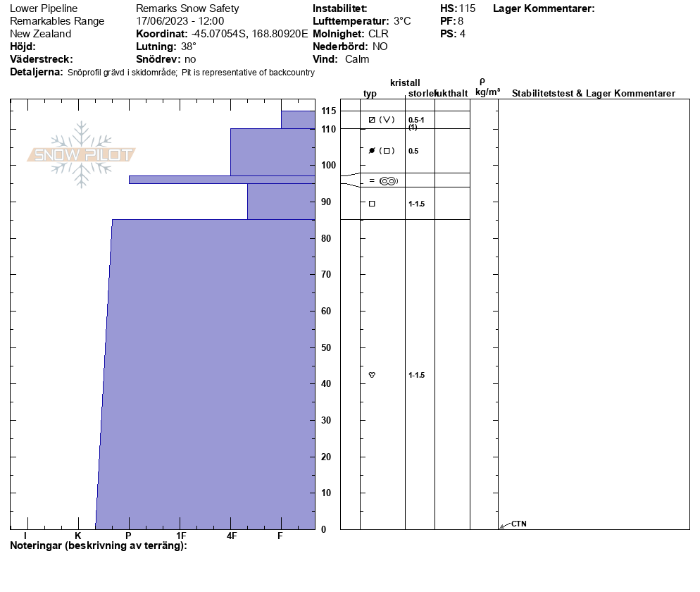This screenshot has width=700, height=592.
Task: Click the 'Remarks Snow Safety' label
Action: [187, 8]
